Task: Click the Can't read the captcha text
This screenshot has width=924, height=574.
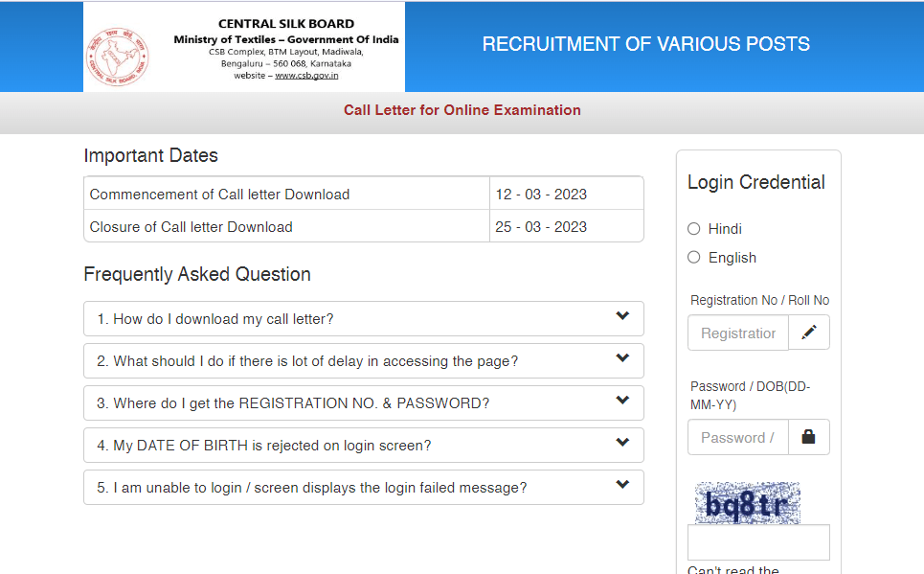Action: [733, 570]
